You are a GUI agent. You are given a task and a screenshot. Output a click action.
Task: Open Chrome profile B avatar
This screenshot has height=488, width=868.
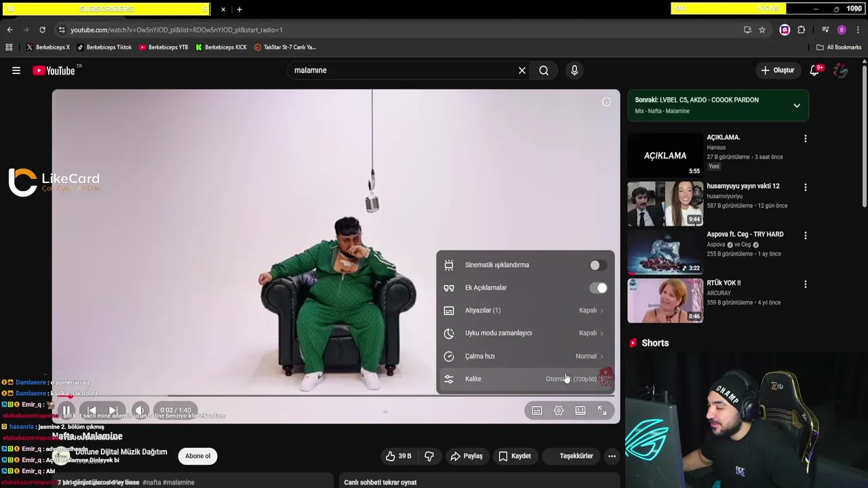(x=842, y=30)
